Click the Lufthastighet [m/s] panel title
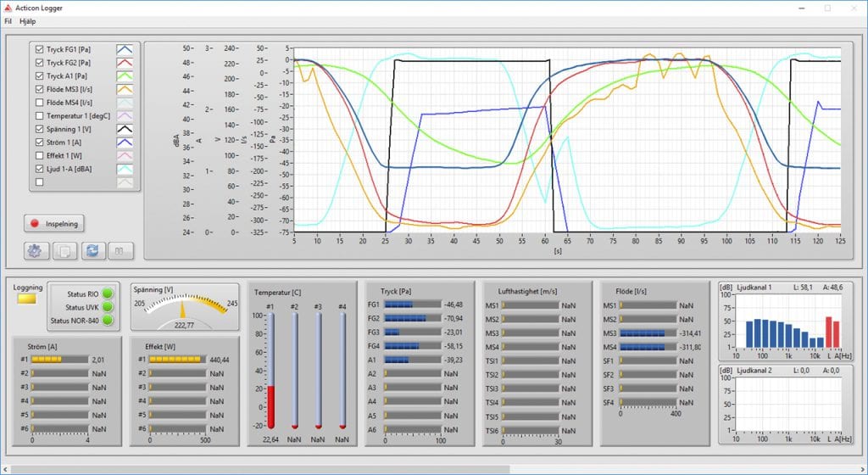868x475 pixels. point(527,291)
